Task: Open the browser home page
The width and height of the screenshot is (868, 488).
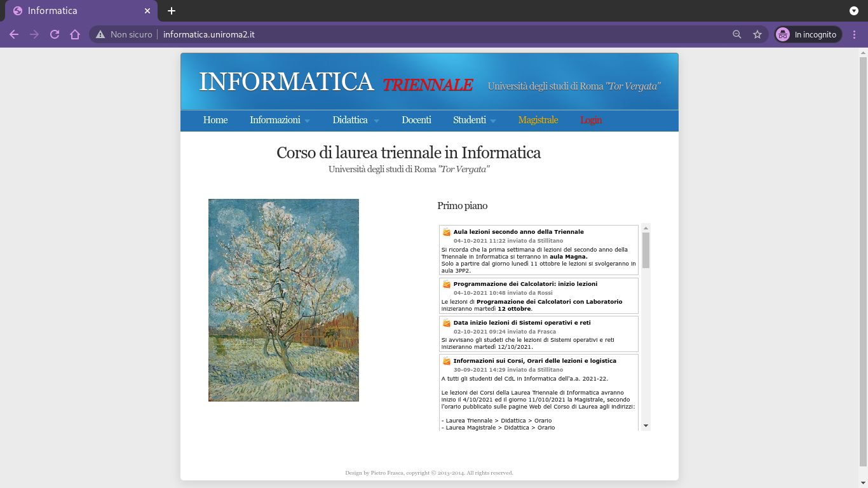Action: point(75,34)
